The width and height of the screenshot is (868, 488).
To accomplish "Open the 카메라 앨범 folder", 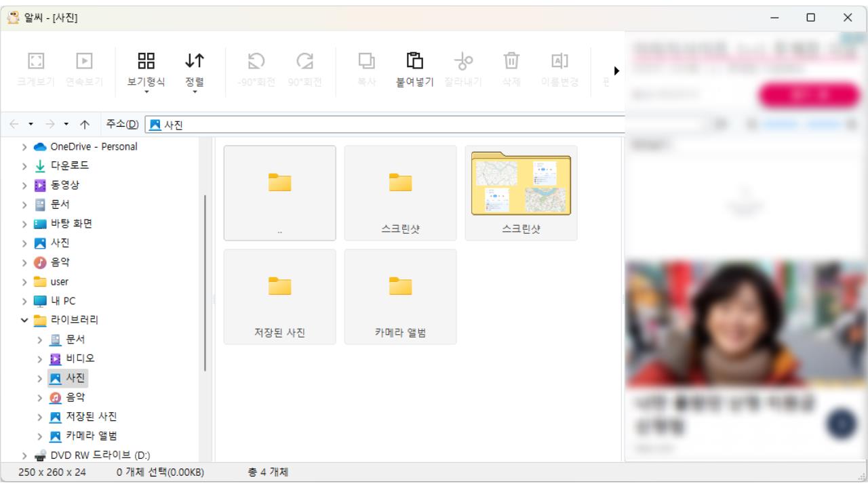I will pyautogui.click(x=400, y=296).
